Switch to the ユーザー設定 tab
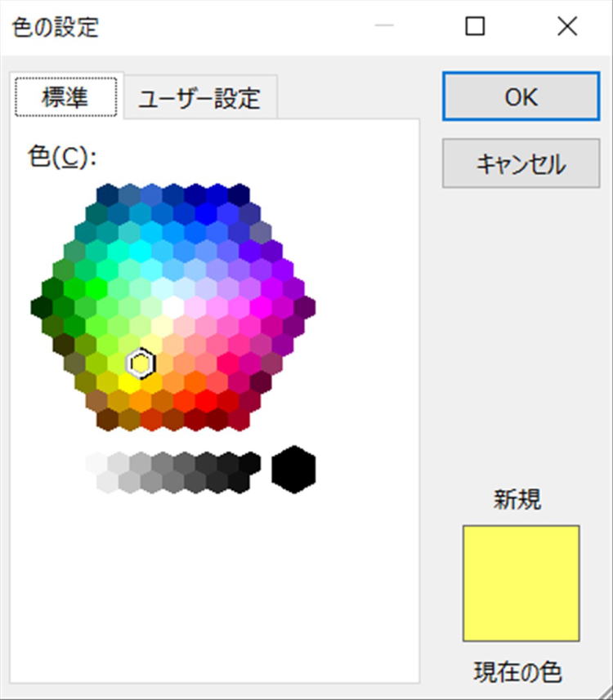Viewport: 613px width, 700px height. (x=199, y=98)
